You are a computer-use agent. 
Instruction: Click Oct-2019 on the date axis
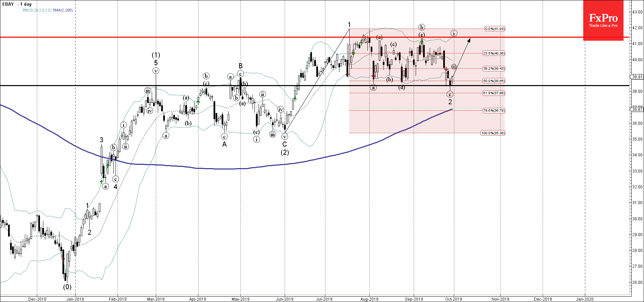pyautogui.click(x=453, y=299)
